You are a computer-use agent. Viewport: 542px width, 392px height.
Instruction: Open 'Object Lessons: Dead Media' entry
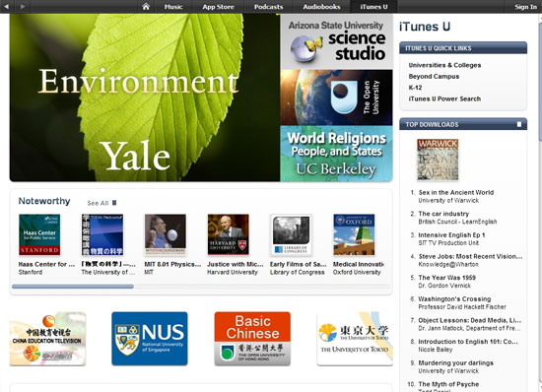[469, 320]
